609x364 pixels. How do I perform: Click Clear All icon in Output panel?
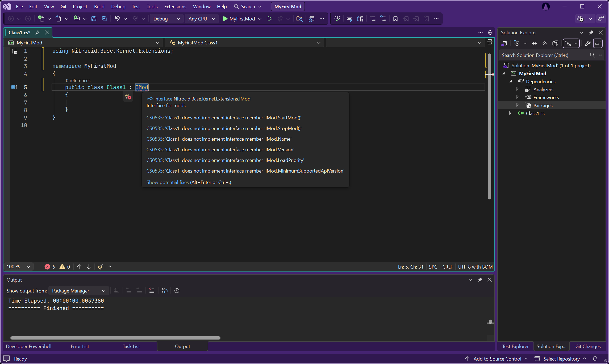(152, 291)
